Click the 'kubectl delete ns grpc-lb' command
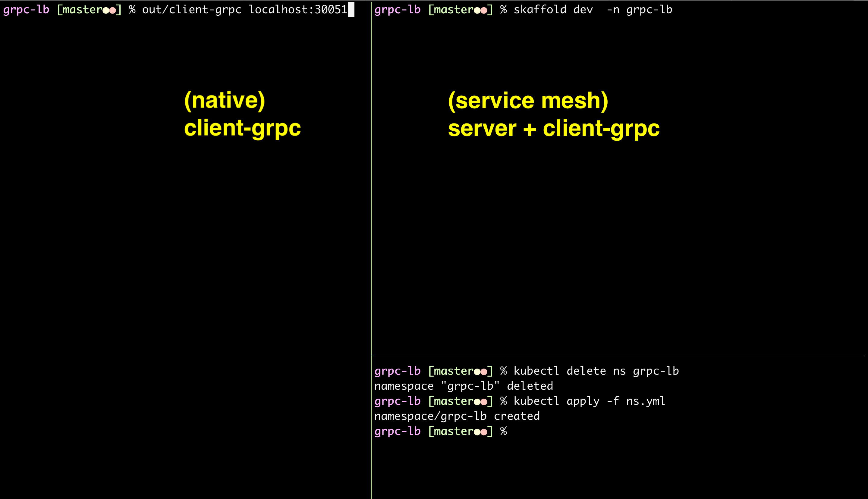The image size is (868, 499). pyautogui.click(x=596, y=371)
